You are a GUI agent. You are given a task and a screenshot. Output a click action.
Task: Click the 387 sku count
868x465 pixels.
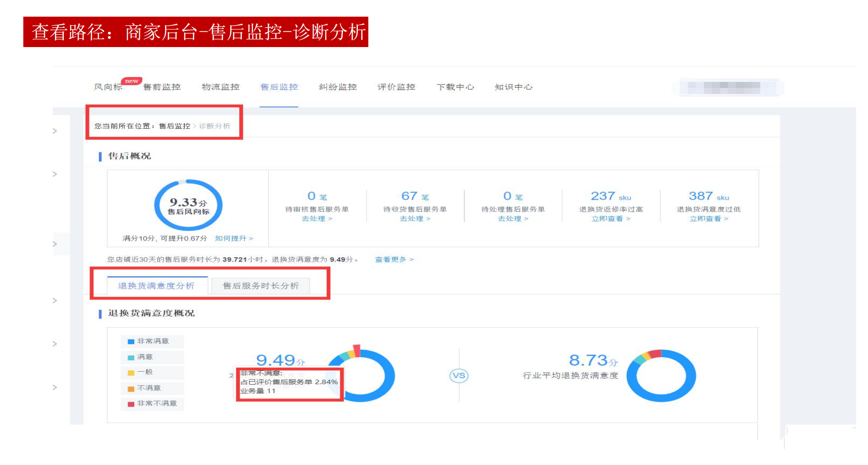[x=709, y=196]
